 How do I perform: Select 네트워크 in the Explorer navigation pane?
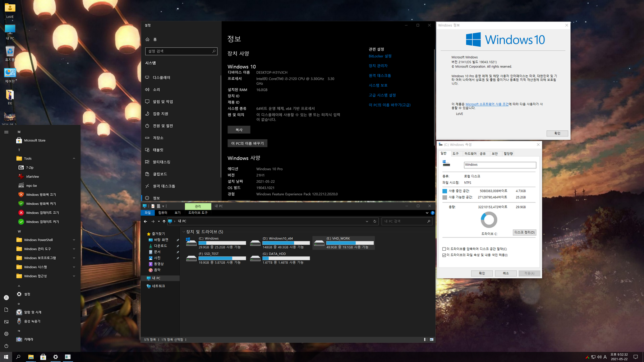158,286
